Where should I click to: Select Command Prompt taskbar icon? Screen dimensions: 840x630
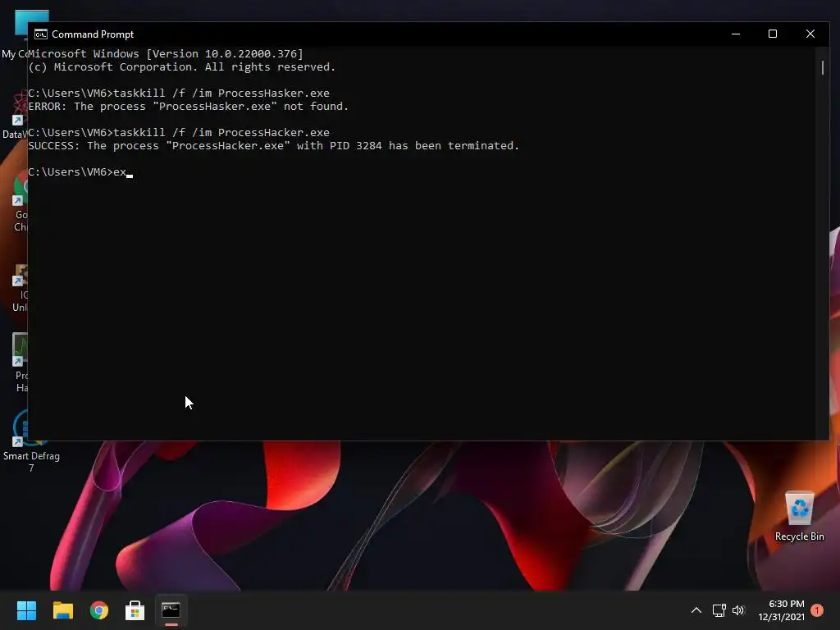pos(171,610)
